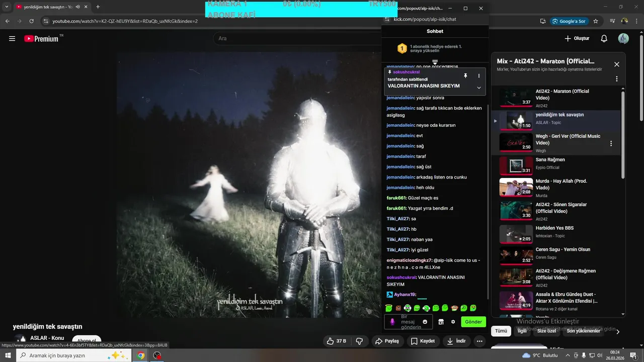Click the Oluştur create button

pos(577,39)
